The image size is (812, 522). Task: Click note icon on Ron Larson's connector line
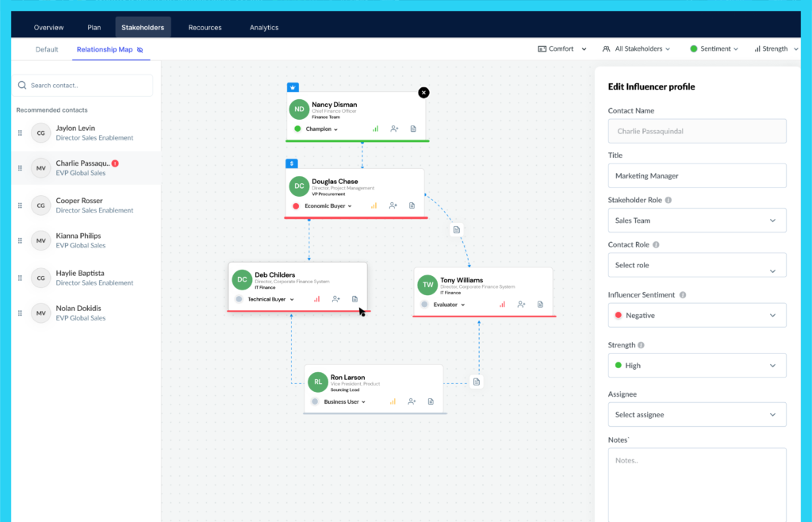coord(477,382)
